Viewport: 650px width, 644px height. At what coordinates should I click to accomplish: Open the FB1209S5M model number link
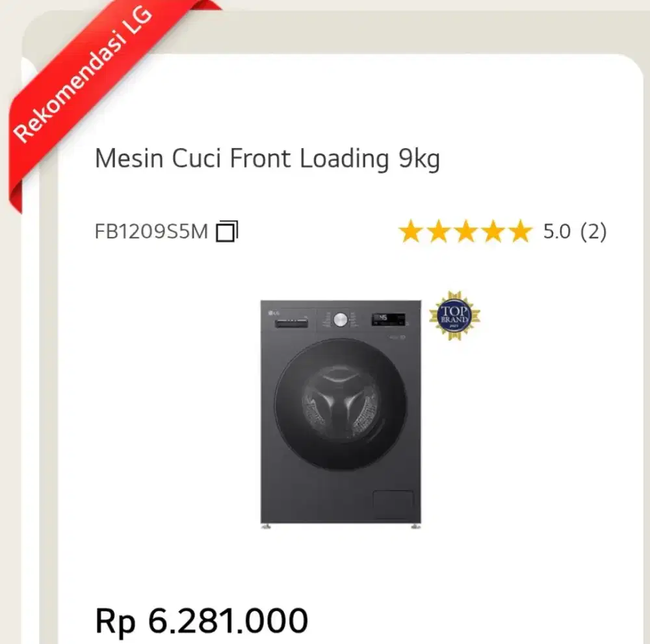pyautogui.click(x=151, y=231)
